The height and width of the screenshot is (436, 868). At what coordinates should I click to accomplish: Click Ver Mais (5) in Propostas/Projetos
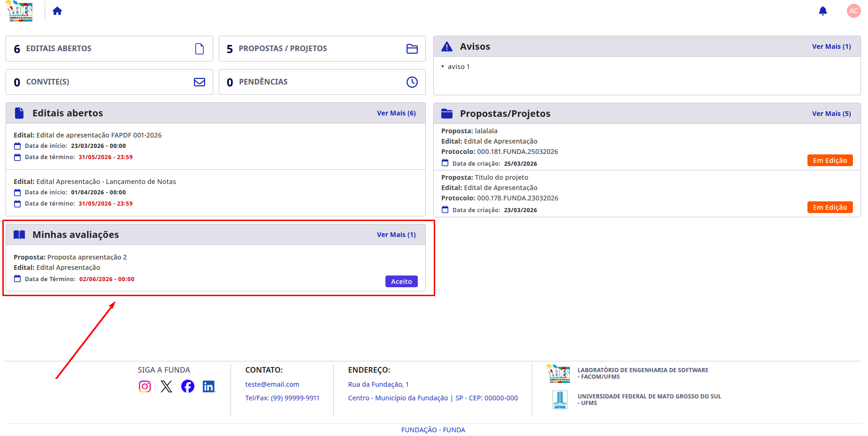831,114
